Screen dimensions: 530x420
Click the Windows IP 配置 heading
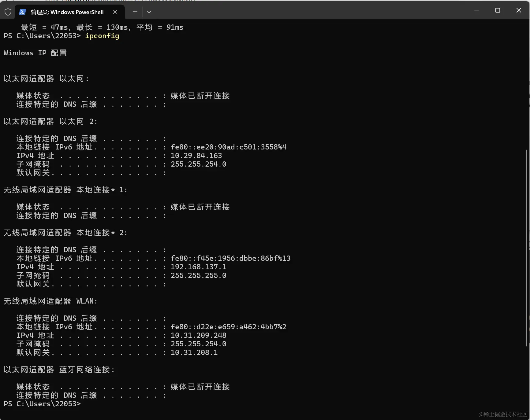coord(35,53)
